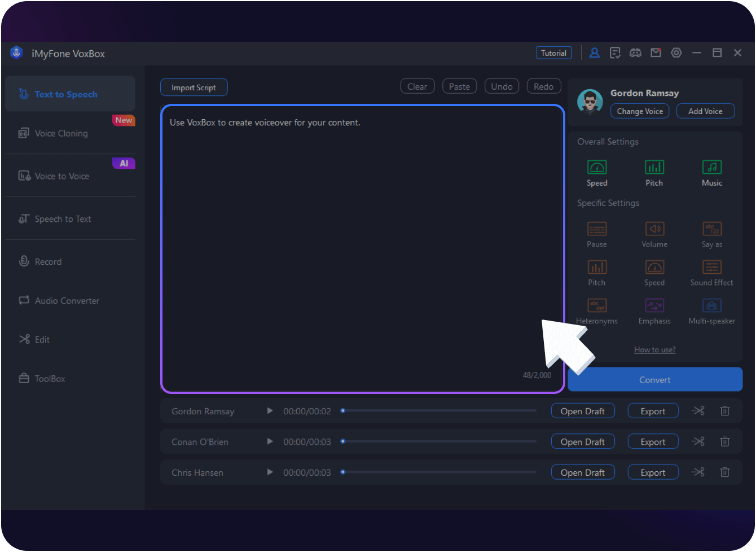Open the mail message icon
Screen dimensions: 756x552
pyautogui.click(x=656, y=53)
